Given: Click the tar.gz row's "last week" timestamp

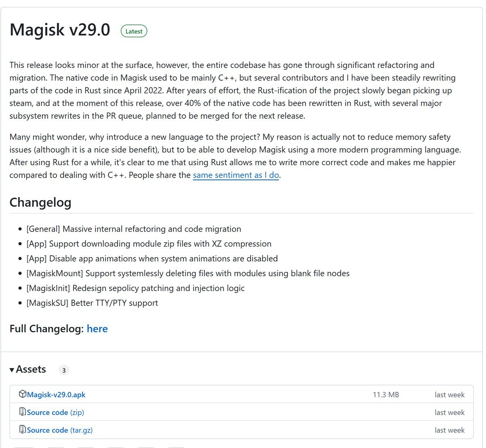Looking at the screenshot, I should pos(450,430).
